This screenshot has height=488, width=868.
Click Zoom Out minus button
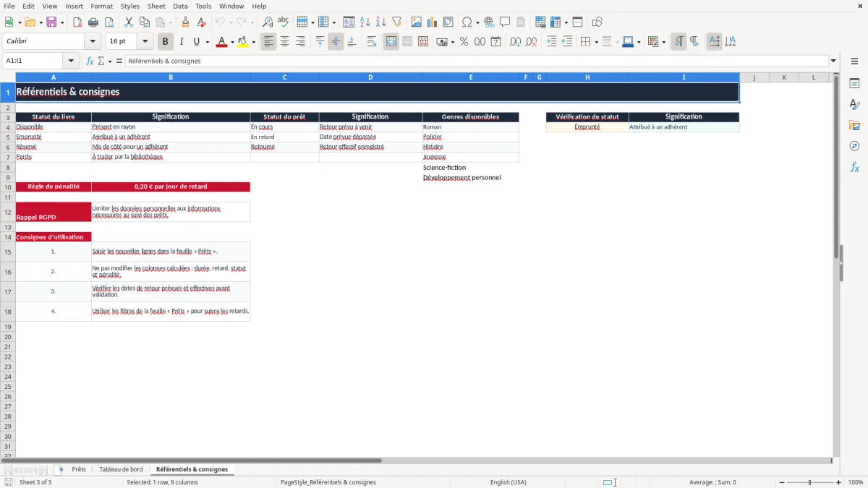(782, 482)
